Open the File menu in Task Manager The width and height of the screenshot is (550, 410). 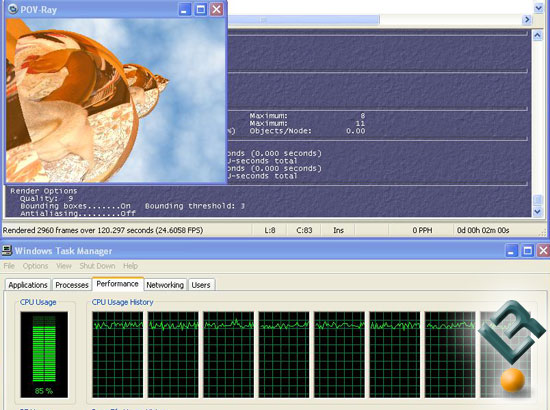point(9,266)
